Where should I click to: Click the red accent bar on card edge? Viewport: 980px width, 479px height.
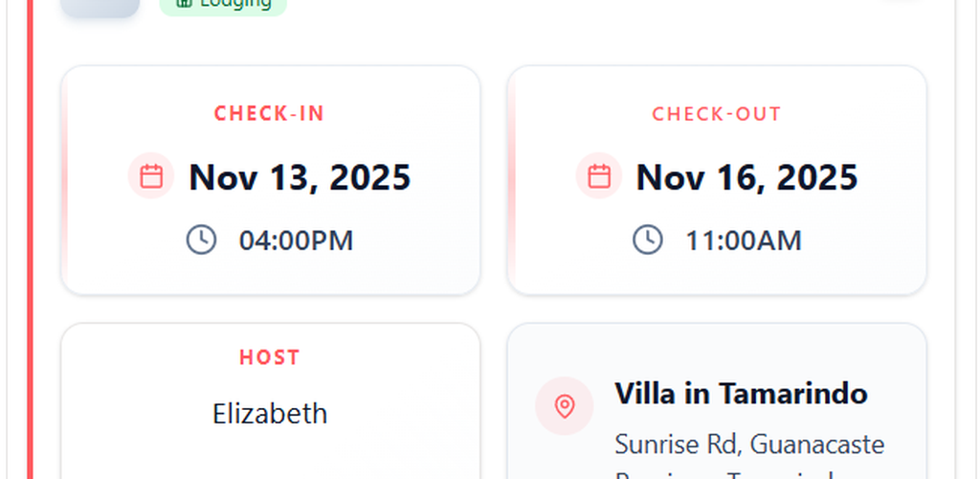coord(30,239)
